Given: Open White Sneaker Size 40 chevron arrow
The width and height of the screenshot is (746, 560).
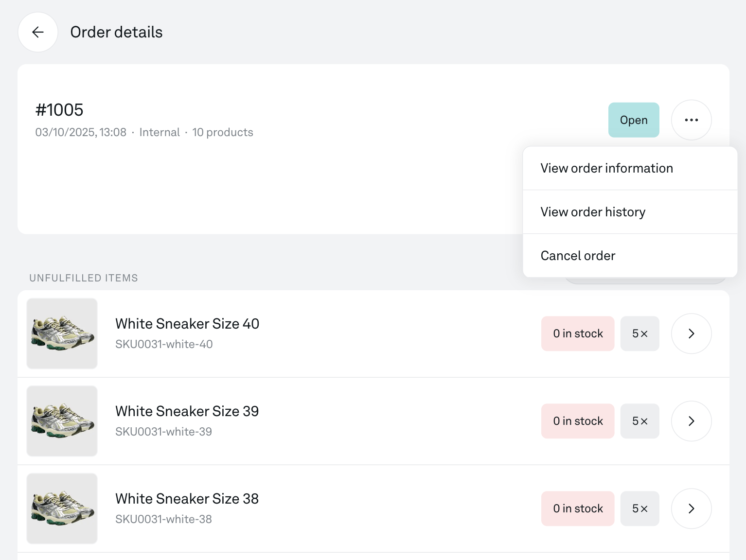Looking at the screenshot, I should click(691, 333).
